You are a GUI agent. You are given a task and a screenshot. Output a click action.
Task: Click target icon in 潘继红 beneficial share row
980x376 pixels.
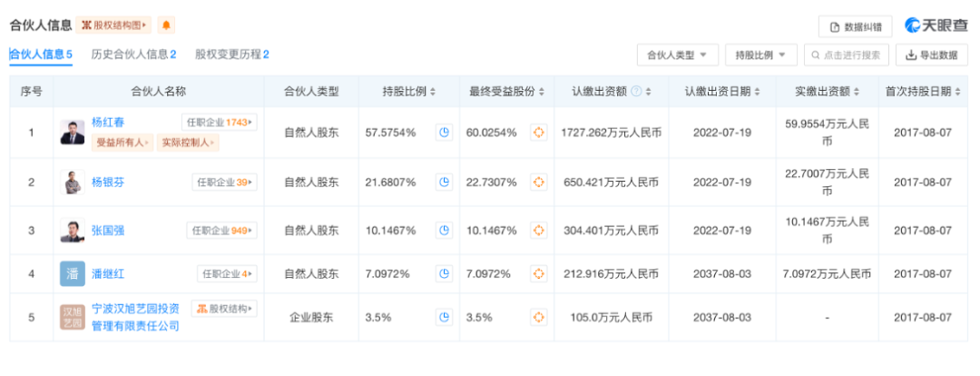click(538, 273)
